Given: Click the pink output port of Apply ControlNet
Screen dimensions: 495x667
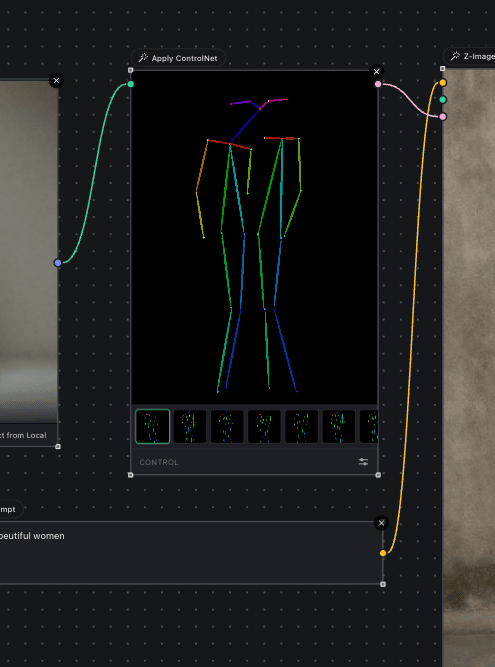Looking at the screenshot, I should (378, 84).
